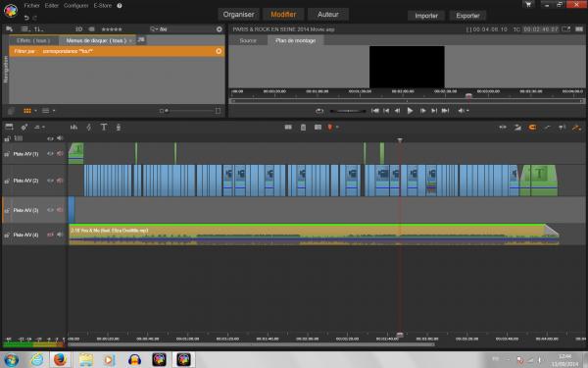This screenshot has width=588, height=368.
Task: Open the Configurer menu
Action: pyautogui.click(x=76, y=6)
